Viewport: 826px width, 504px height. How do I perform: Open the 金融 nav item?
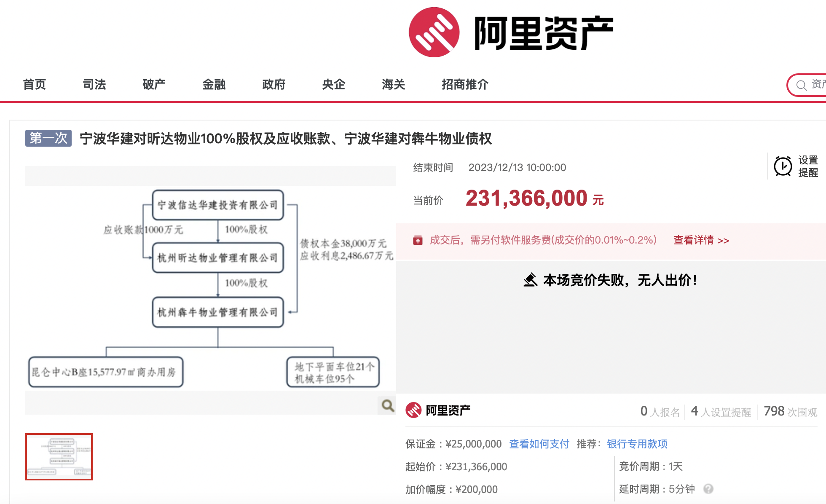click(214, 84)
